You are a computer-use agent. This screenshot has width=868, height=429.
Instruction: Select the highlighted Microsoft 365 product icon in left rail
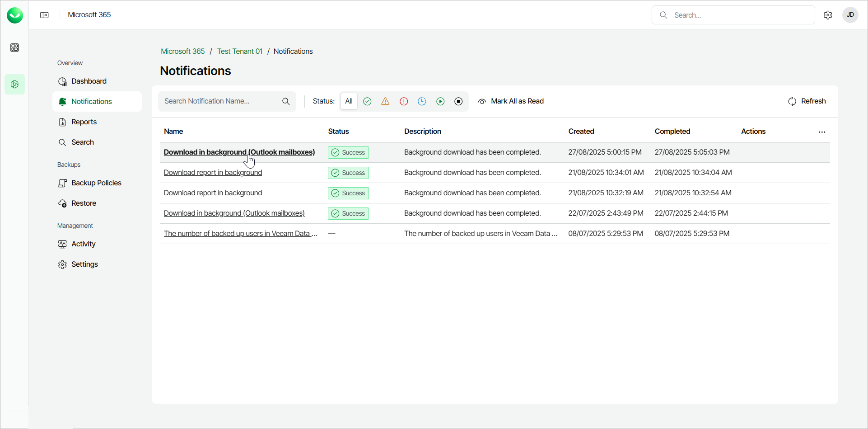[14, 85]
